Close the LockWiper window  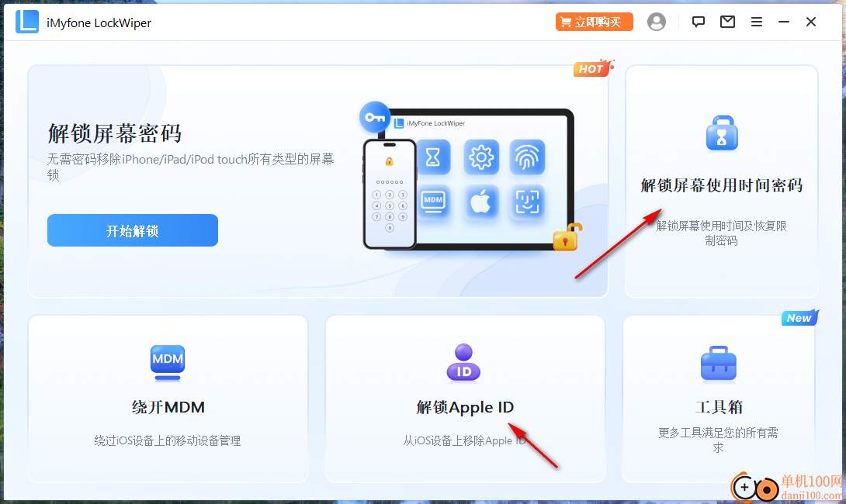(x=811, y=22)
